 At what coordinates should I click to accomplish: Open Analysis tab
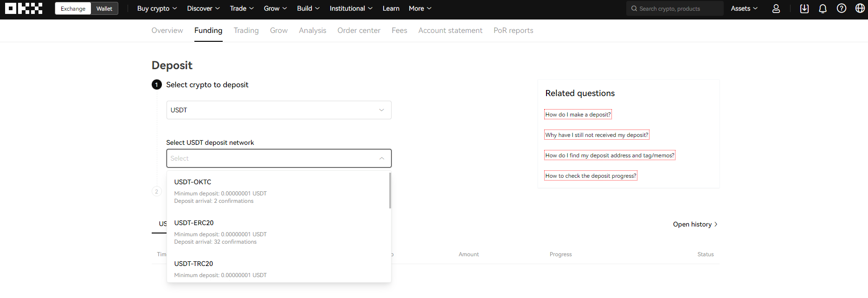point(312,31)
